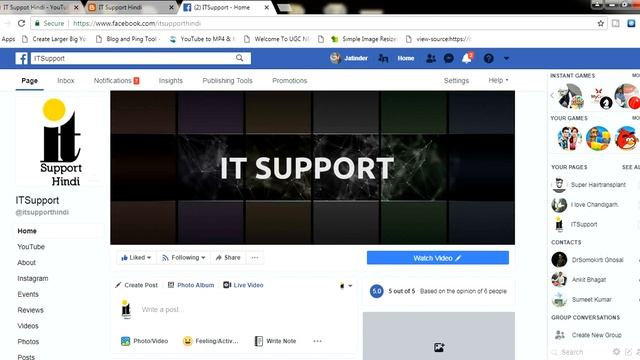Click the add photo icon placeholder

(x=439, y=347)
